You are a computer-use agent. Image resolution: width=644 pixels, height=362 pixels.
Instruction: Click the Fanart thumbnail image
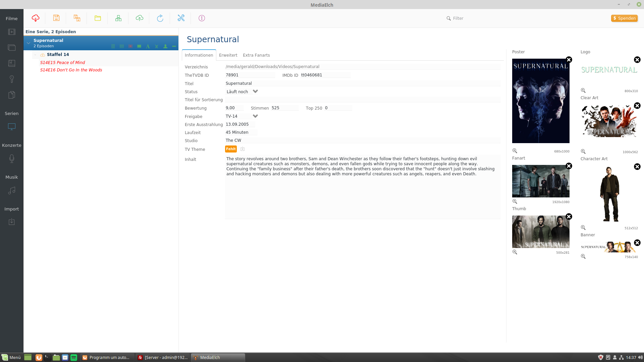click(541, 181)
